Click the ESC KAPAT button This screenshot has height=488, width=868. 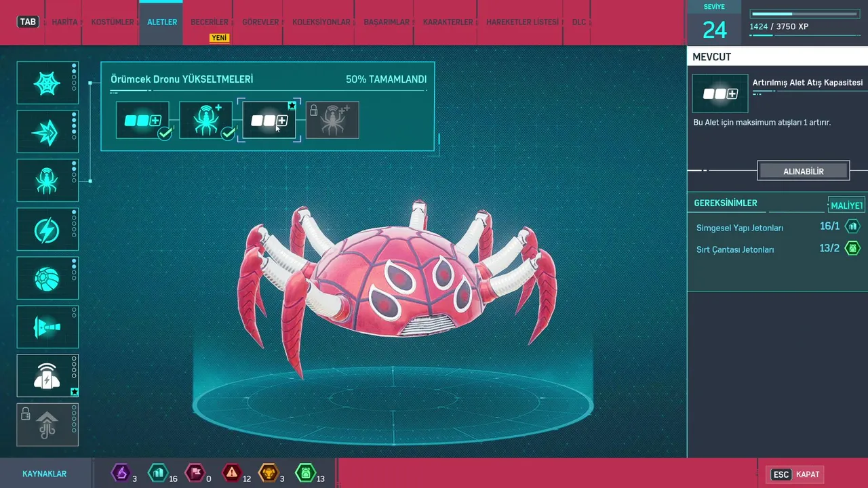click(795, 474)
